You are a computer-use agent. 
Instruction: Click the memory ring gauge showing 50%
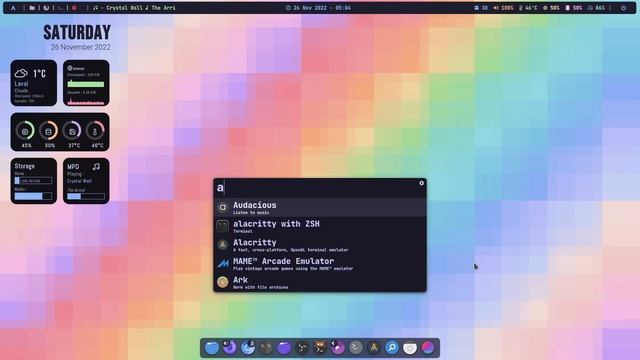(x=49, y=131)
